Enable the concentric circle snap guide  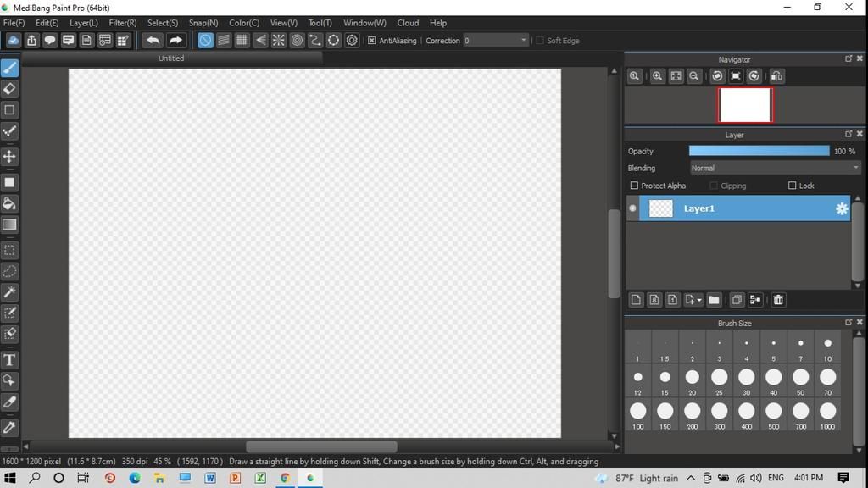tap(297, 41)
